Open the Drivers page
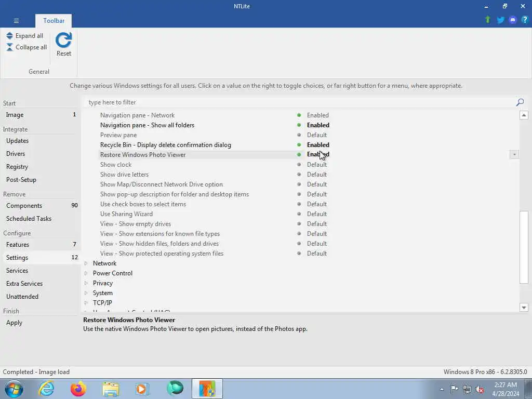This screenshot has width=532, height=399. (x=41, y=154)
